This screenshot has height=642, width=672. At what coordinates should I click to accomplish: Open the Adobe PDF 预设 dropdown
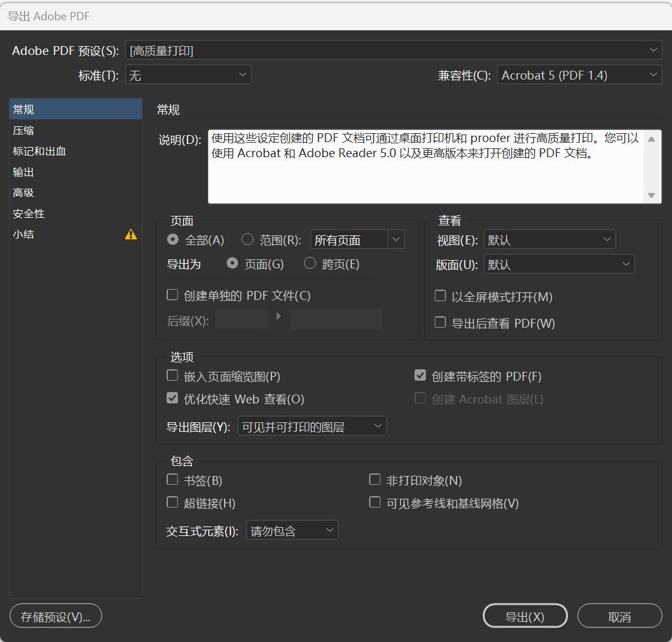[x=393, y=51]
